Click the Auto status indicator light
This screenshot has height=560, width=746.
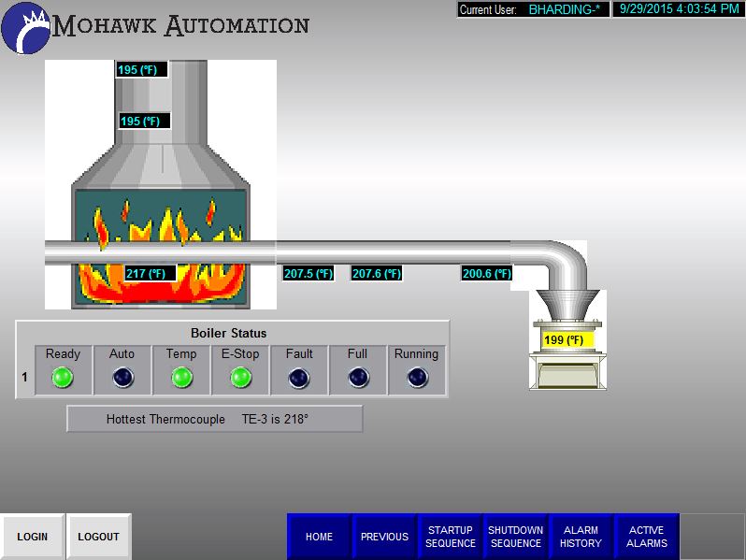click(x=123, y=378)
